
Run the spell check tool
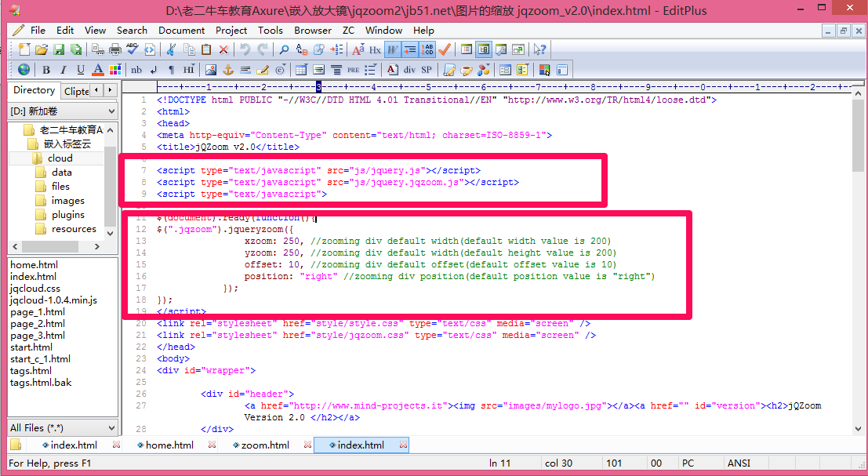tap(133, 50)
